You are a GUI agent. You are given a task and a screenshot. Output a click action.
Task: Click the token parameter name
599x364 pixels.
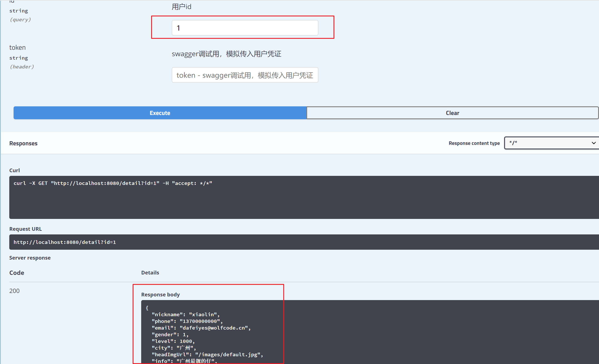[17, 47]
